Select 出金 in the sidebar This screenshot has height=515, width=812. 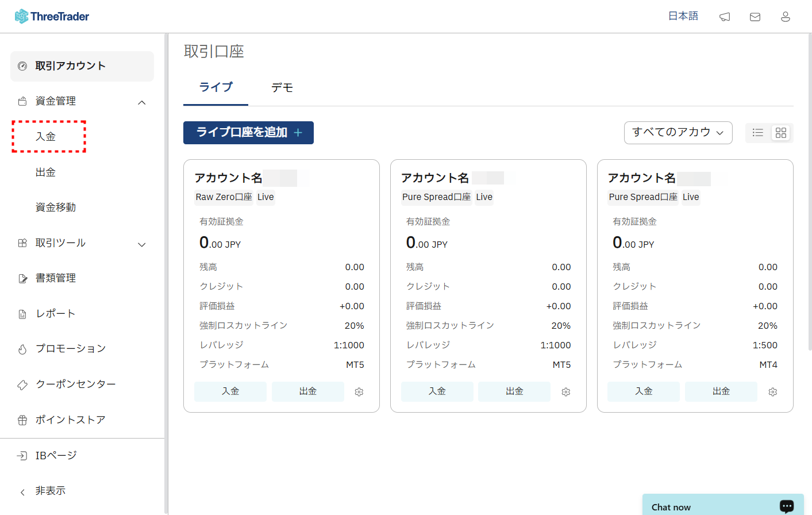(x=45, y=172)
